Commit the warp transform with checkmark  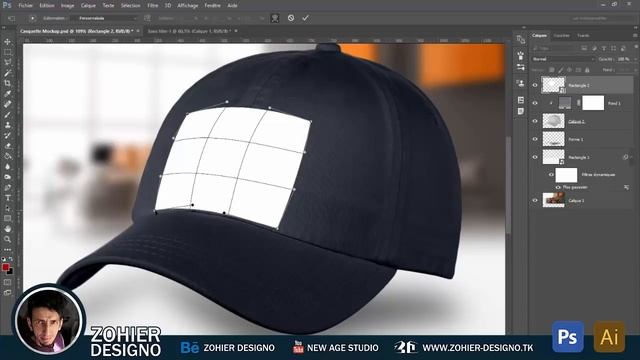pyautogui.click(x=305, y=18)
